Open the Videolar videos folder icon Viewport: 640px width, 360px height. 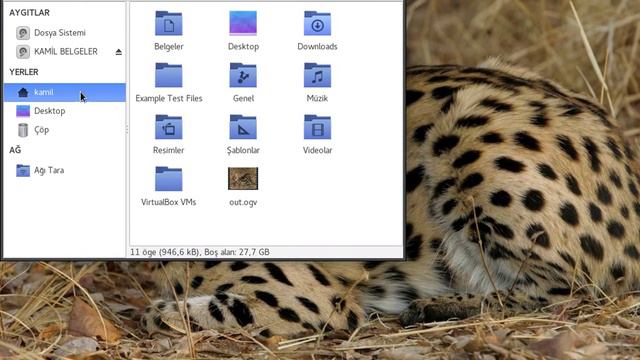[317, 127]
